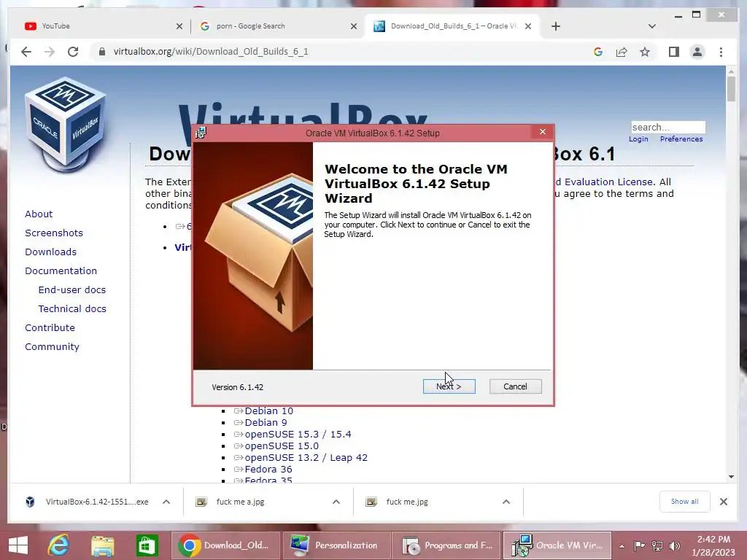Screen dimensions: 747x560
Task: Switch to the Personalization taskbar window
Action: pos(336,545)
